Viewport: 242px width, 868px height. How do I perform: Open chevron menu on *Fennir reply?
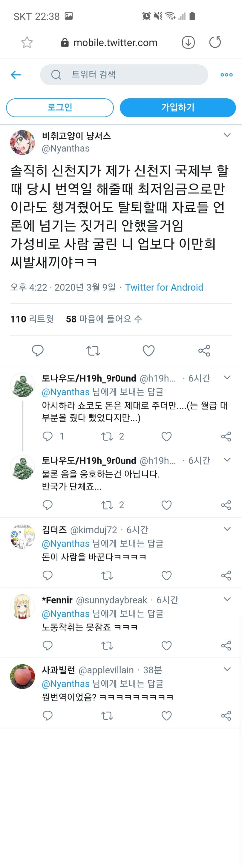click(x=227, y=599)
